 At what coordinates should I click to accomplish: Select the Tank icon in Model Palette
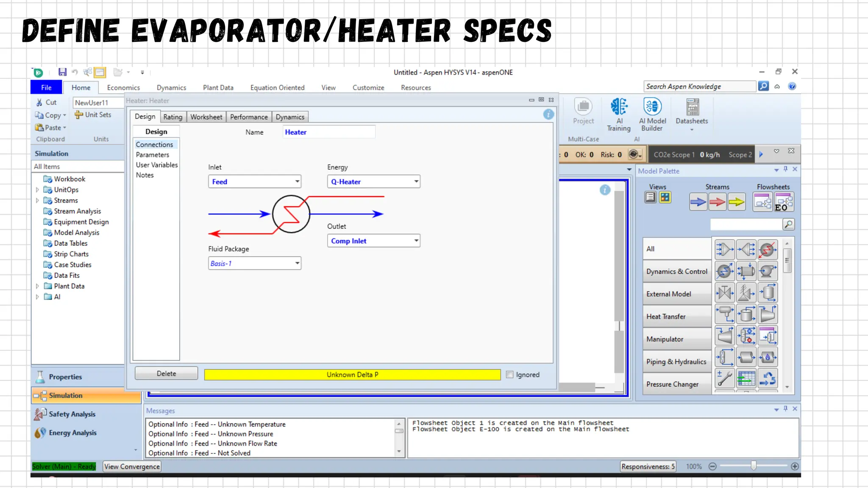click(746, 314)
